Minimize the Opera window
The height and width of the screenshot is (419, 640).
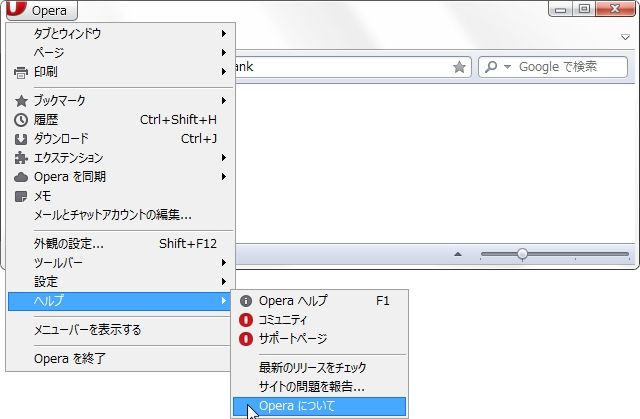[561, 9]
